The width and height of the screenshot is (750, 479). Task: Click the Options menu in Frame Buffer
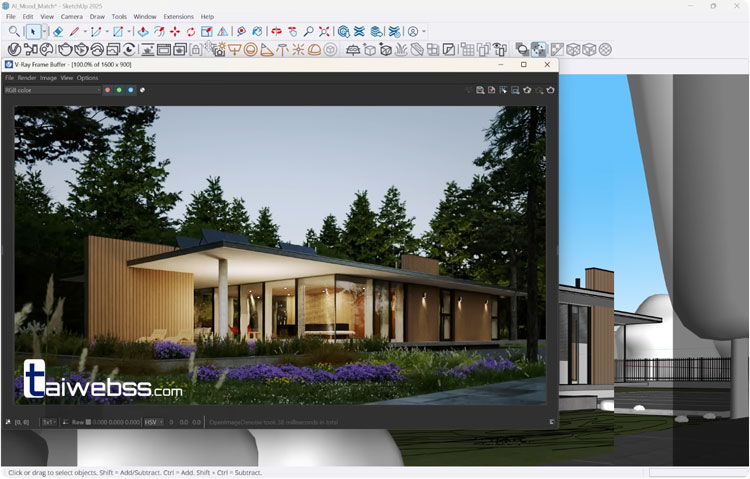(x=88, y=78)
